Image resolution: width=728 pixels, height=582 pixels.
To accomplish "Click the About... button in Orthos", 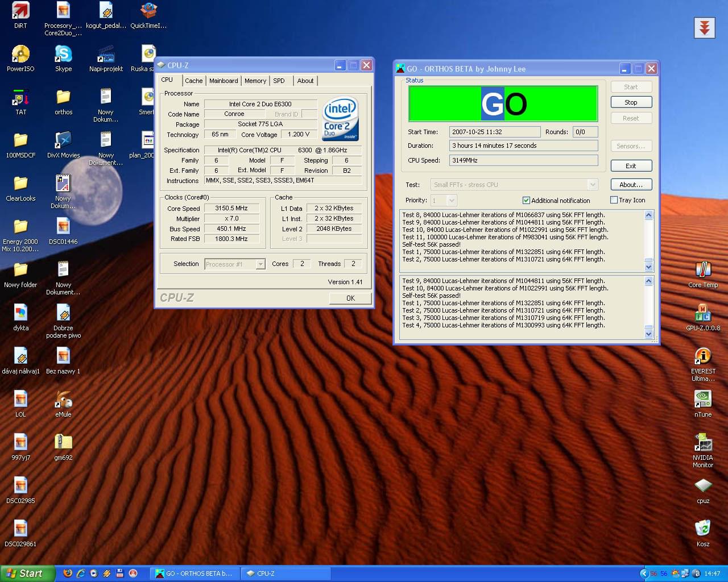I will tap(631, 185).
